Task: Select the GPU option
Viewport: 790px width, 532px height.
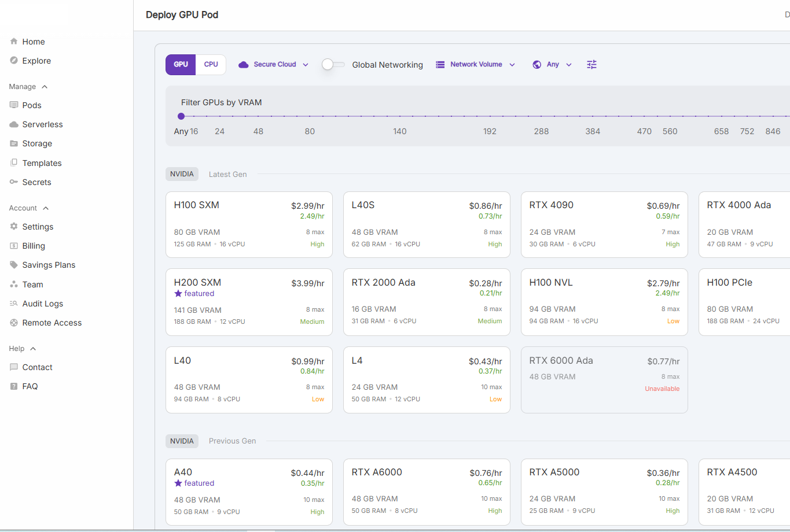Action: coord(181,65)
